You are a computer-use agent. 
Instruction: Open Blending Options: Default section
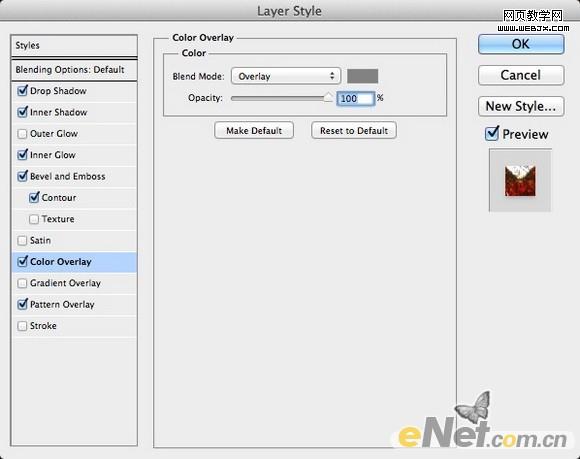pyautogui.click(x=74, y=70)
